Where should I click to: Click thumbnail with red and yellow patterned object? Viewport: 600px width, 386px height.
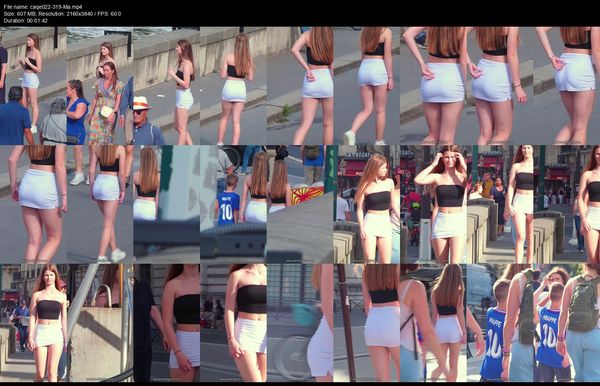click(300, 204)
